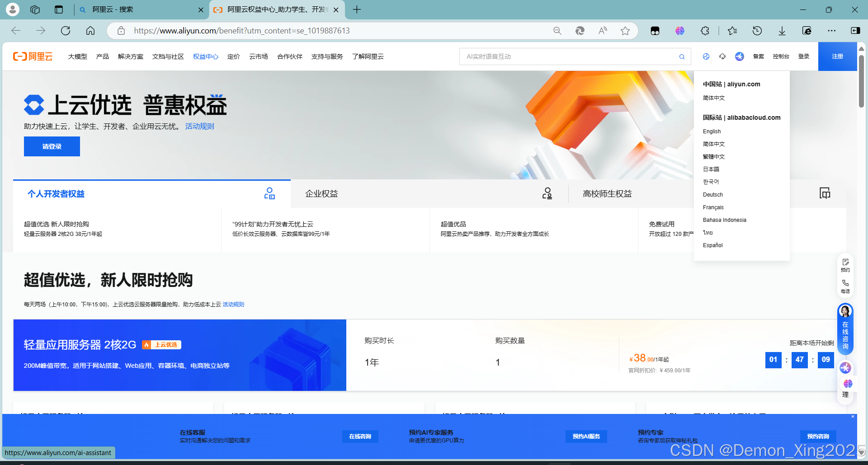Click the Aliyun logo in the header
Image resolution: width=868 pixels, height=465 pixels.
(33, 56)
